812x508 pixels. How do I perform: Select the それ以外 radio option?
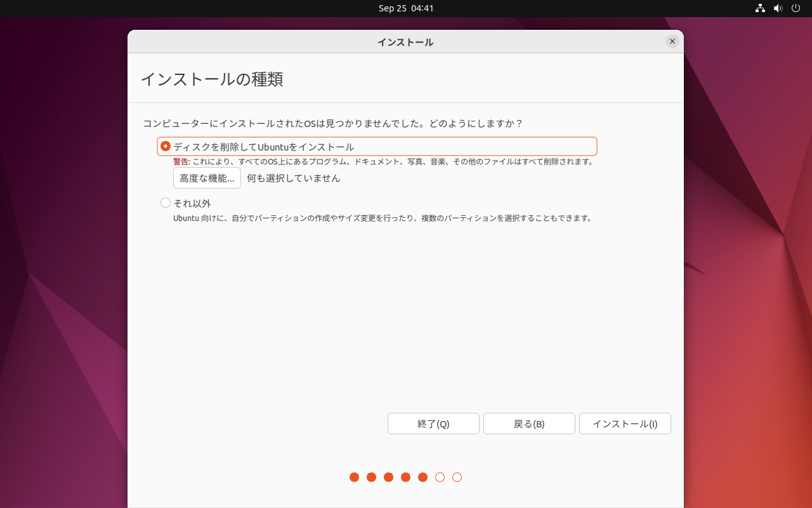coord(166,203)
